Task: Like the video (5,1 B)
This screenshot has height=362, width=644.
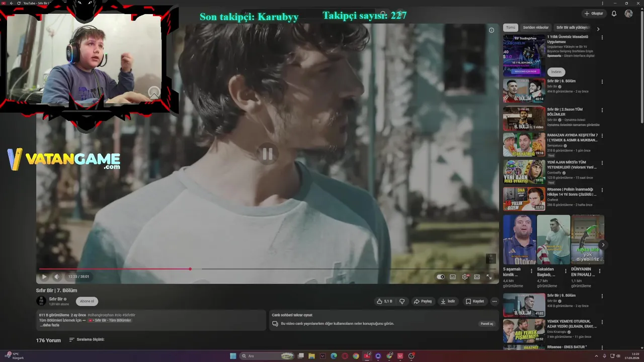Action: tap(384, 301)
